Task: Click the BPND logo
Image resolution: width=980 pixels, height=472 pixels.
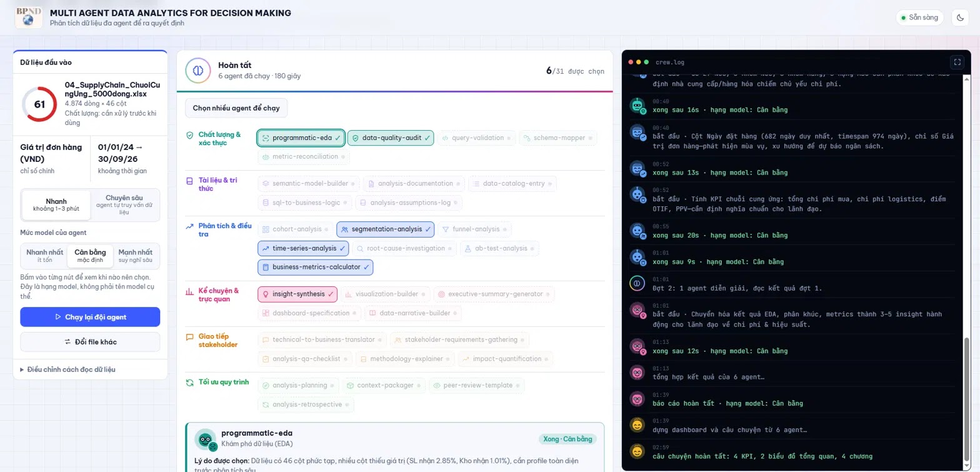Action: click(x=28, y=18)
